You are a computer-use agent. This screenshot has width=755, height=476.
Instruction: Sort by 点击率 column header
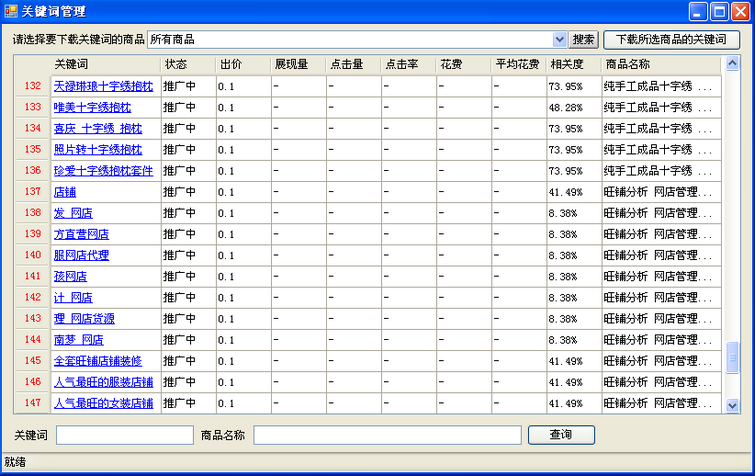coord(409,64)
